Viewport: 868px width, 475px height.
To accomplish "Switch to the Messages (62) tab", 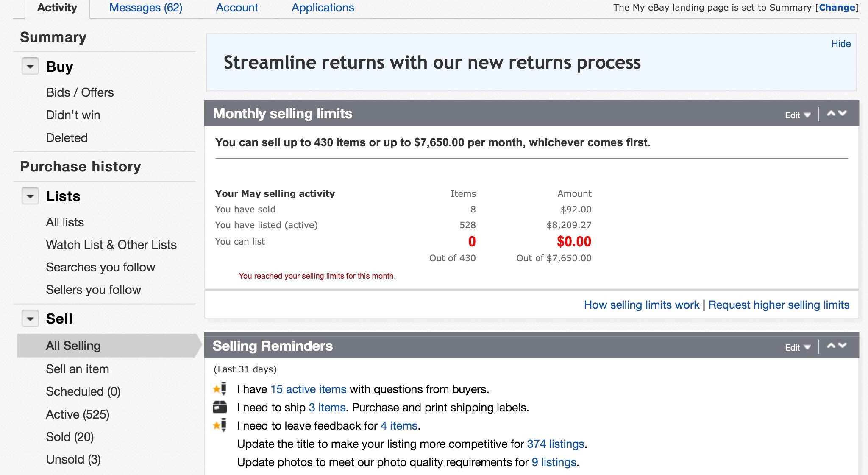I will [146, 8].
